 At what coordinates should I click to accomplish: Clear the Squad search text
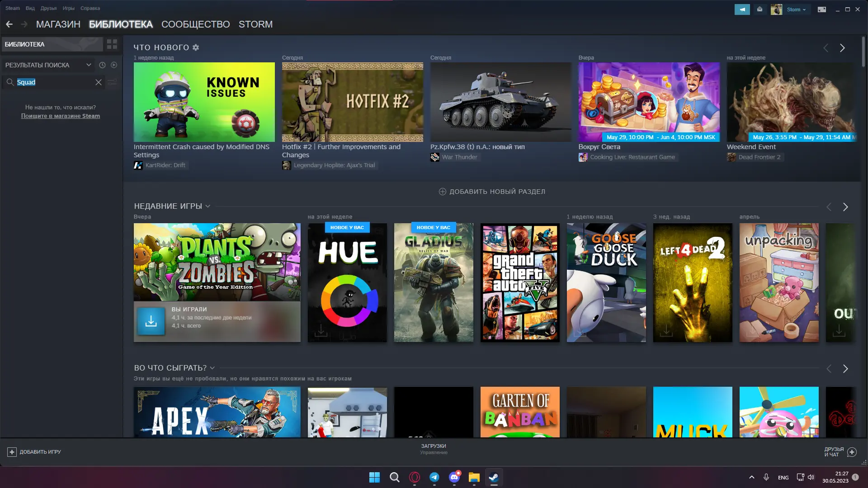[99, 82]
